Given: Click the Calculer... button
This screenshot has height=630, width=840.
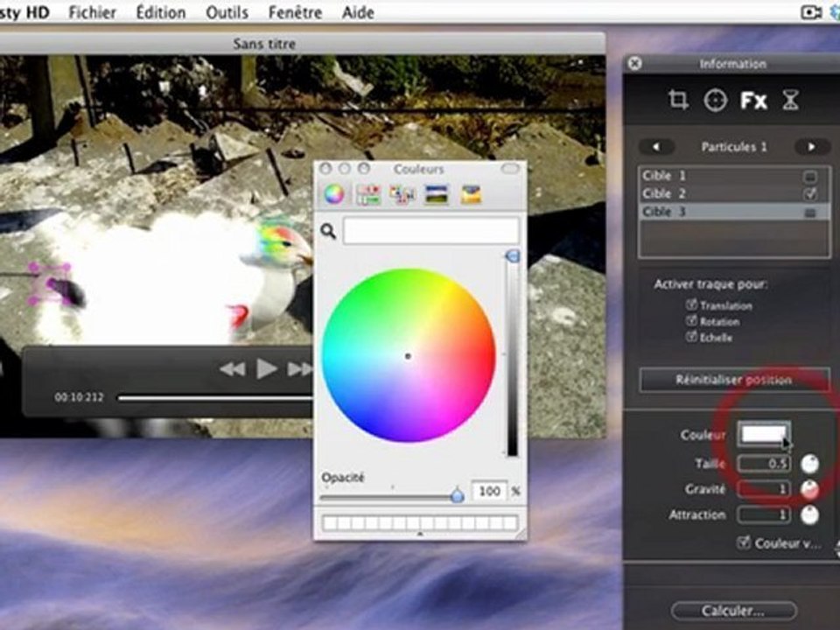Looking at the screenshot, I should (x=733, y=611).
